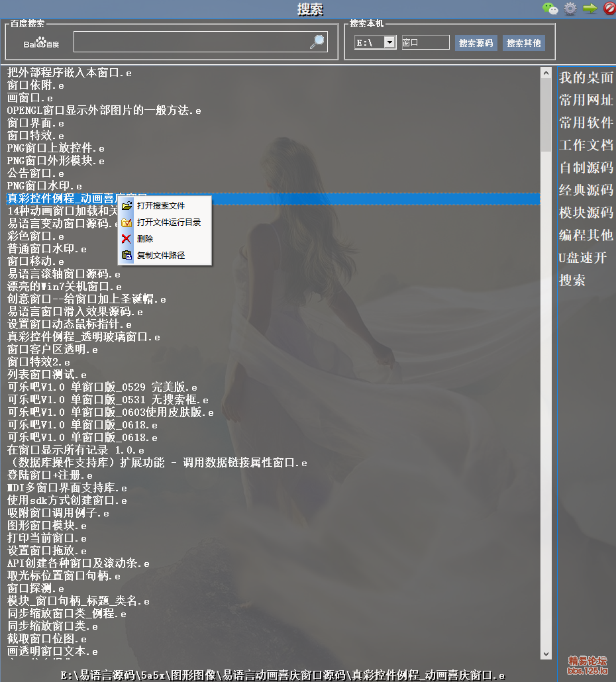Click the Baidu search text field
The width and height of the screenshot is (616, 682).
[192, 42]
